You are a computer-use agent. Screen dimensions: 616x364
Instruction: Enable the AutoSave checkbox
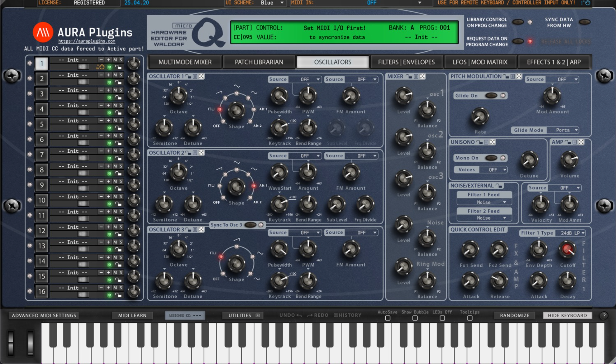coord(387,318)
